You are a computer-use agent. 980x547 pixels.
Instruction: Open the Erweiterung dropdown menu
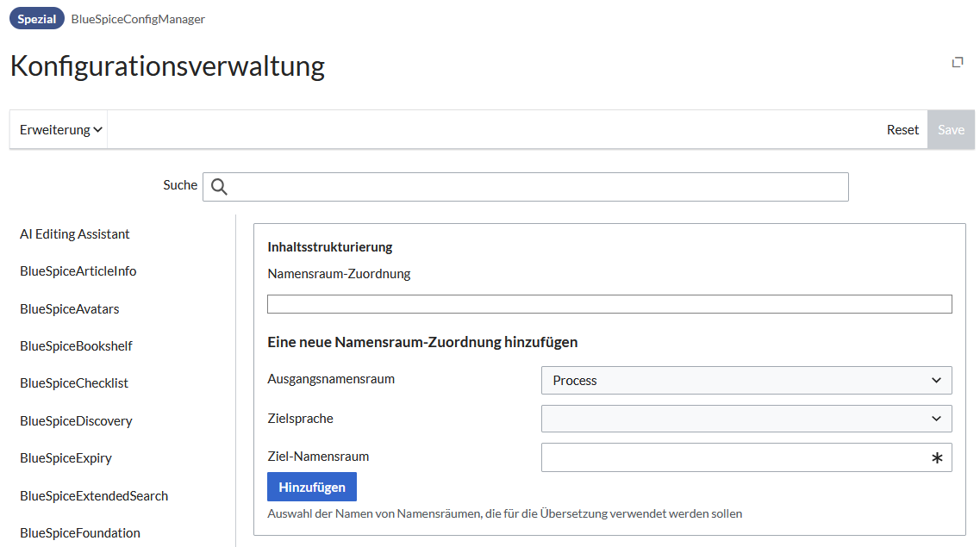point(60,130)
